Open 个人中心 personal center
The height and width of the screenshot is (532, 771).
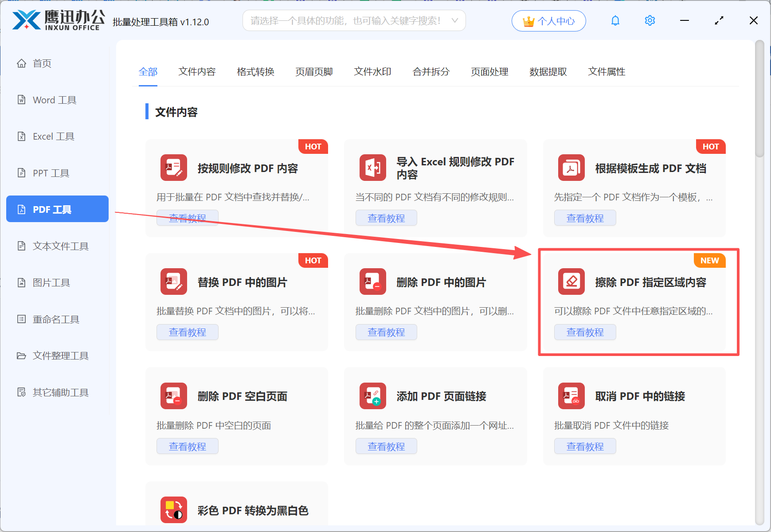[549, 21]
